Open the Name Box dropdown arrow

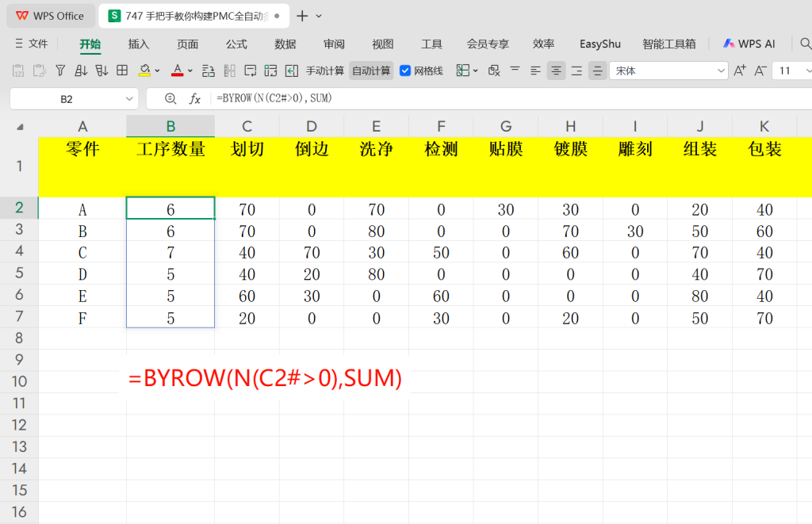tap(129, 99)
